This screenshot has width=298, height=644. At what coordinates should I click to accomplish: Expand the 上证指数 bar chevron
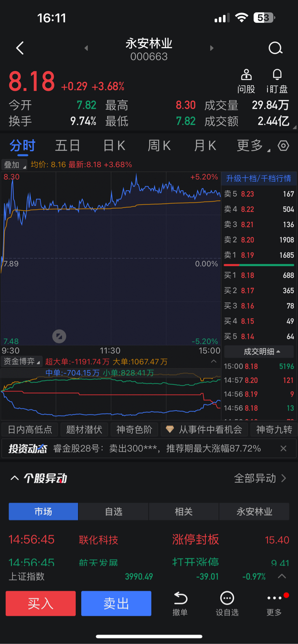coord(282,577)
